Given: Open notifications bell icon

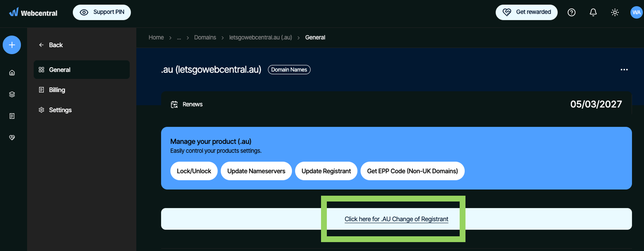Looking at the screenshot, I should pyautogui.click(x=593, y=12).
